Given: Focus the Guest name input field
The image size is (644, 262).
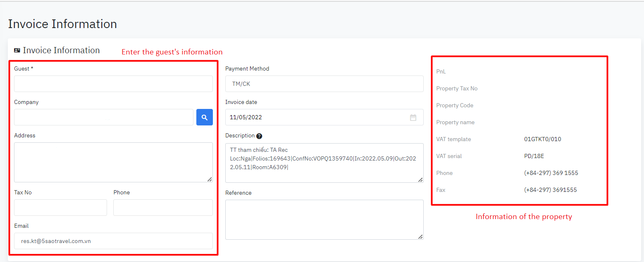Looking at the screenshot, I should [x=113, y=84].
